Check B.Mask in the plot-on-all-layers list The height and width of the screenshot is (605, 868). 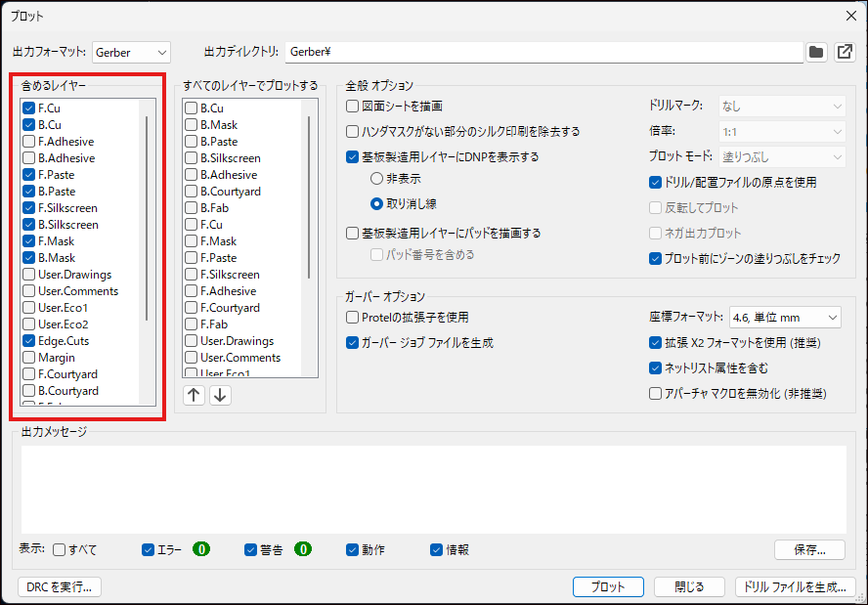point(192,125)
